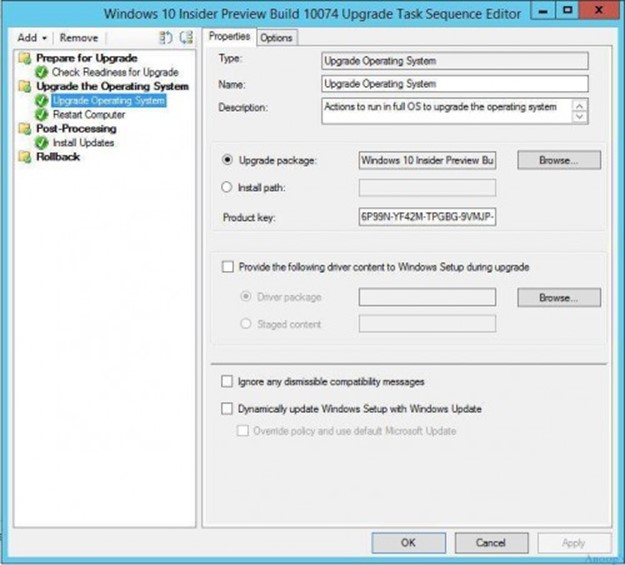Viewport: 625px width, 565px height.
Task: Select the Install path radio button
Action: (226, 187)
